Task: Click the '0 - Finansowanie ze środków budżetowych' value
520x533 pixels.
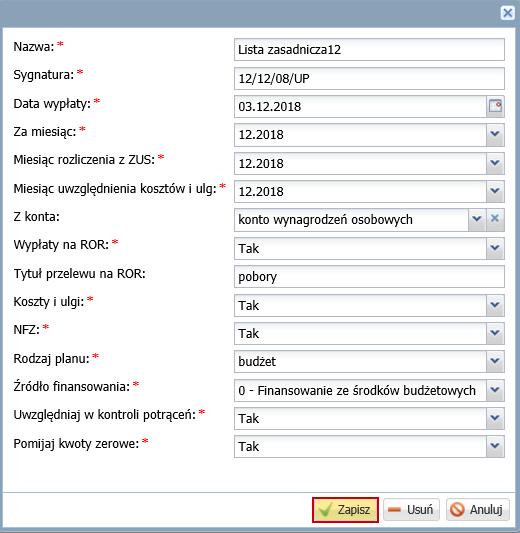Action: pyautogui.click(x=360, y=390)
